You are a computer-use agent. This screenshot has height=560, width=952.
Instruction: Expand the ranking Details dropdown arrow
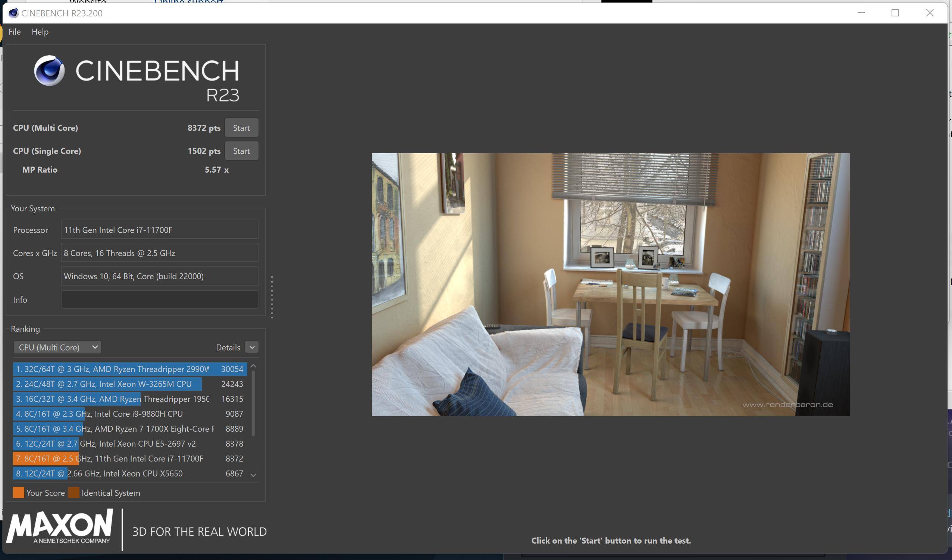(252, 347)
